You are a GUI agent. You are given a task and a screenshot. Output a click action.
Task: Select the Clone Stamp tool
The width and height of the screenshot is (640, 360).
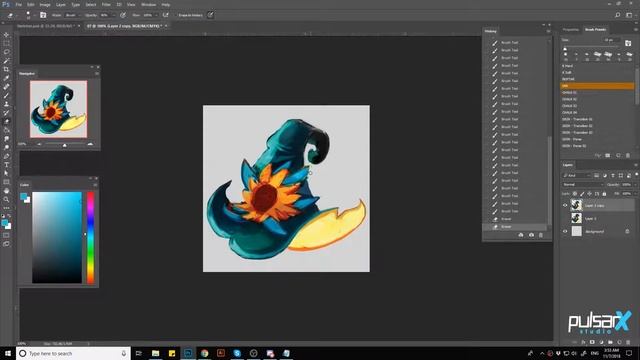tap(6, 104)
